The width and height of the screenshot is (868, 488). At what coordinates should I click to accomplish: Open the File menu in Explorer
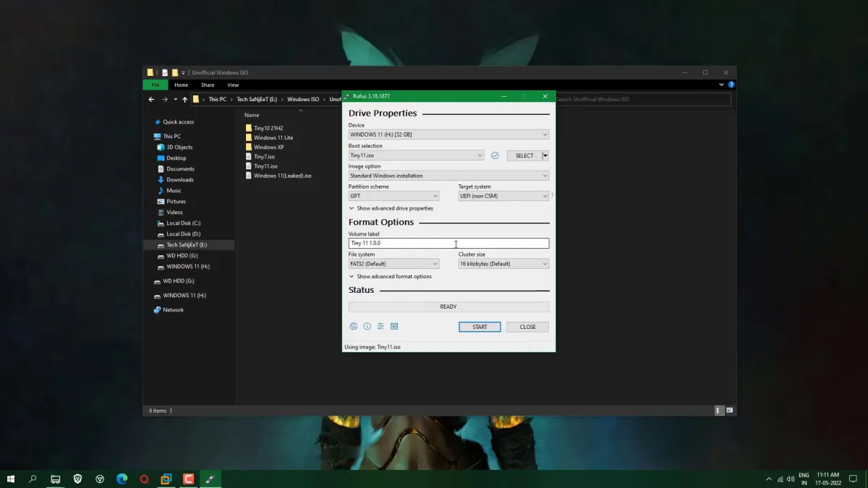point(156,85)
